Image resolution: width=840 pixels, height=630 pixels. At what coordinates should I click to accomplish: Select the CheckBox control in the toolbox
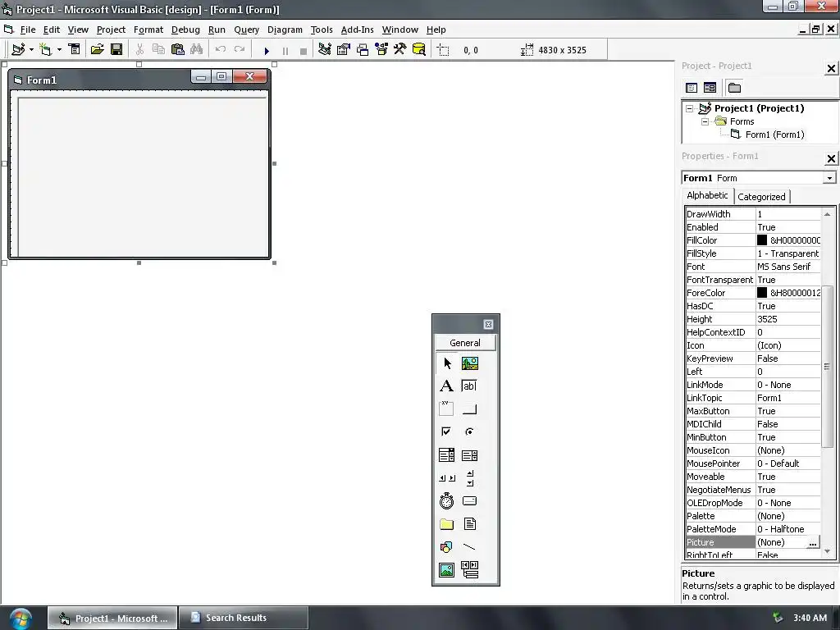pos(447,431)
